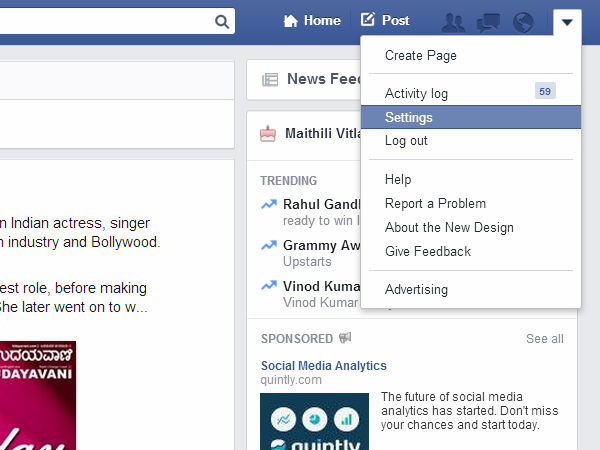Click the Home house icon
Image resolution: width=600 pixels, height=450 pixels.
(x=290, y=21)
